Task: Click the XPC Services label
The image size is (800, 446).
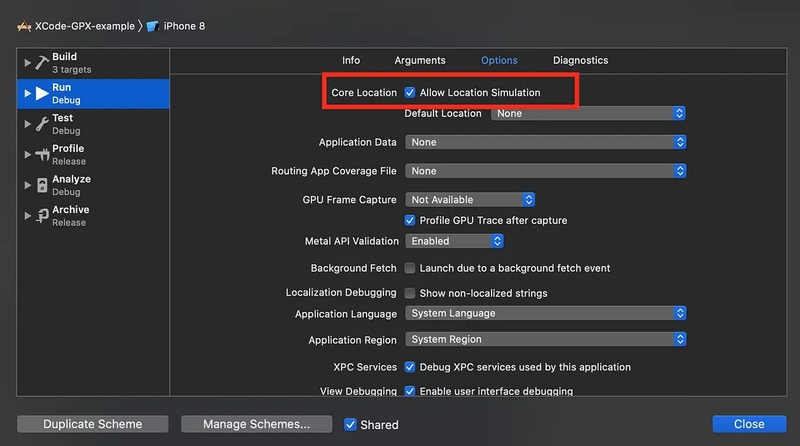Action: [365, 367]
